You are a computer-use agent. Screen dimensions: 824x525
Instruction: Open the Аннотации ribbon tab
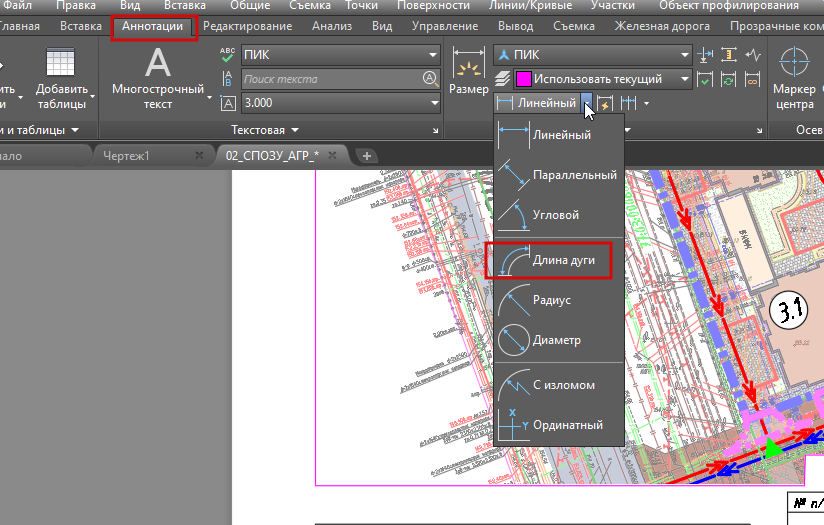(153, 26)
